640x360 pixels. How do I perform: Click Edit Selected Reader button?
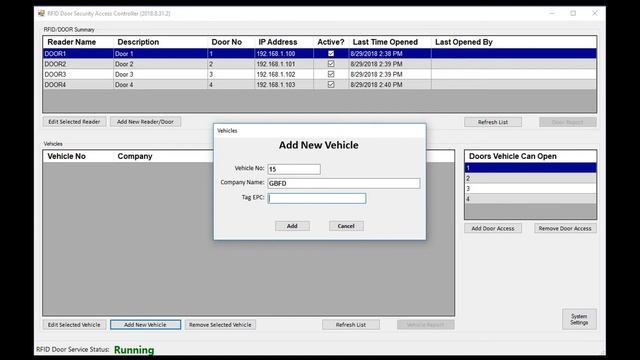74,122
